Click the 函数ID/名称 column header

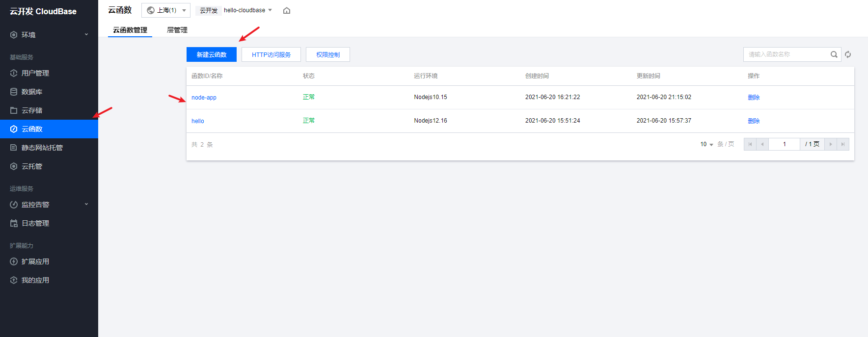(207, 76)
